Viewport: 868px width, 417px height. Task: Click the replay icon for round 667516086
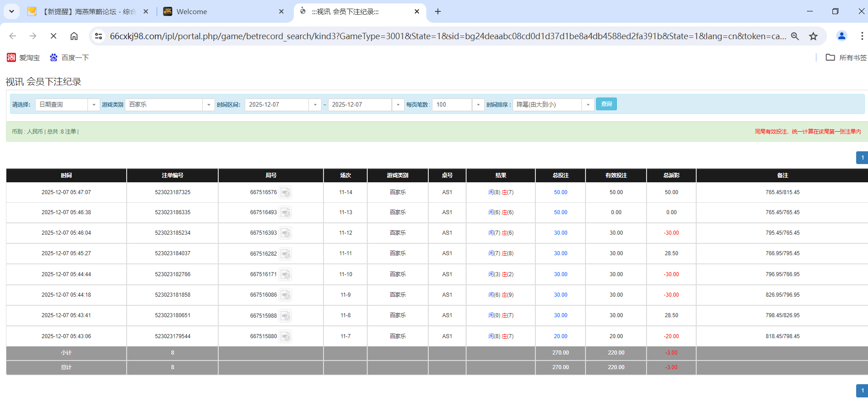(x=286, y=295)
